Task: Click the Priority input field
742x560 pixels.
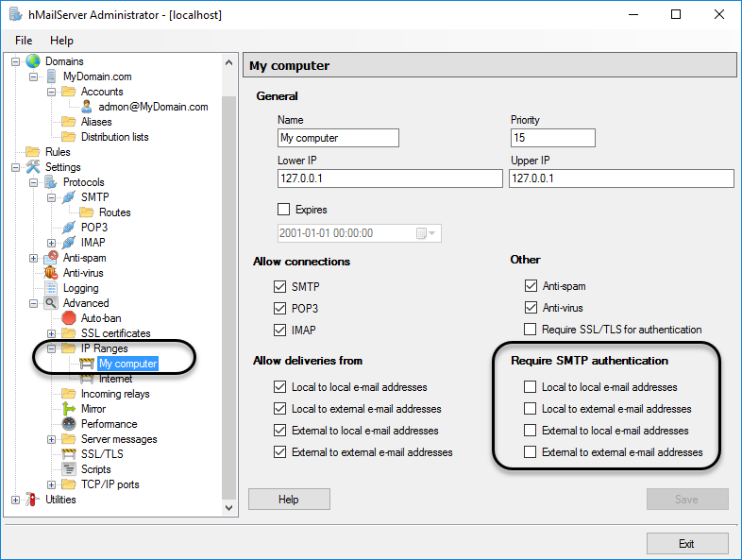Action: coord(552,138)
